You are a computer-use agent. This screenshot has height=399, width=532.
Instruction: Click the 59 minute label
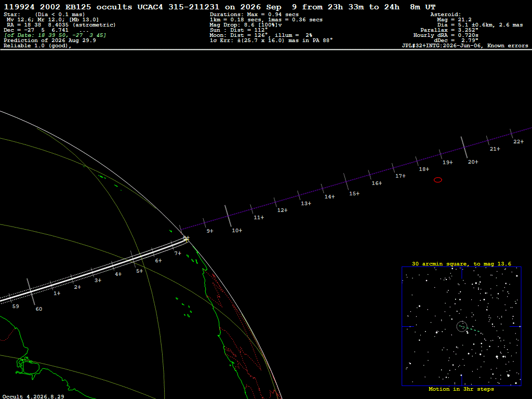pos(16,306)
